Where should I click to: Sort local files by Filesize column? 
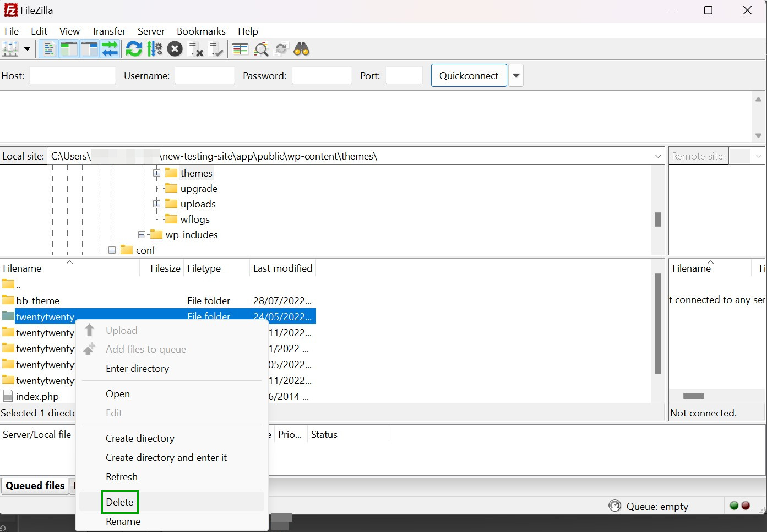click(162, 268)
